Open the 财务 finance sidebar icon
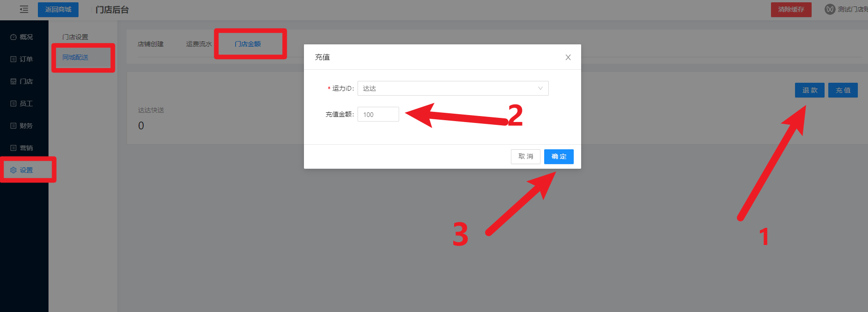This screenshot has height=312, width=868. point(13,126)
